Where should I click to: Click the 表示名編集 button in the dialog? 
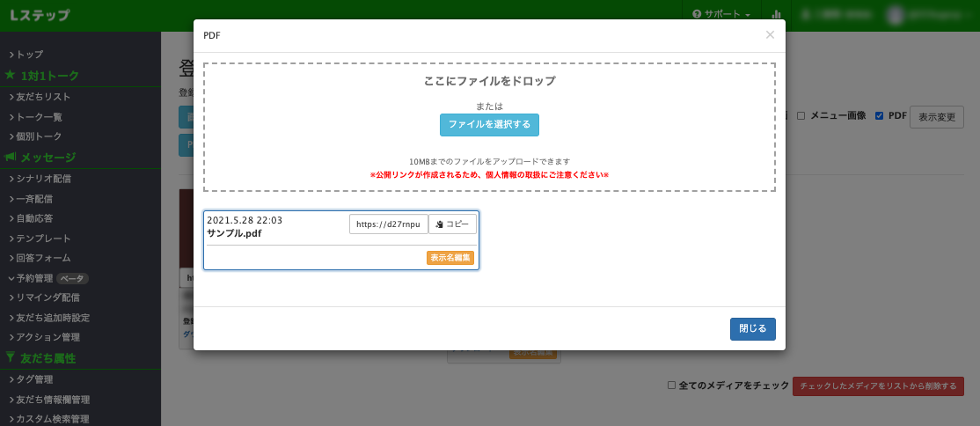point(450,258)
